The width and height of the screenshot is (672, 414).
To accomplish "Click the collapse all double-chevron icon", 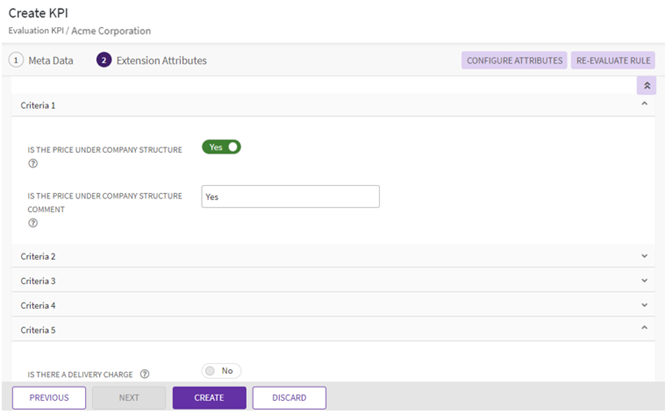I will 646,86.
